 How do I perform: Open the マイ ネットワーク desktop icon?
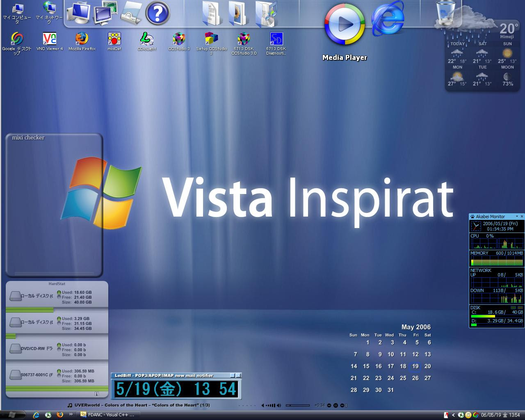click(49, 13)
